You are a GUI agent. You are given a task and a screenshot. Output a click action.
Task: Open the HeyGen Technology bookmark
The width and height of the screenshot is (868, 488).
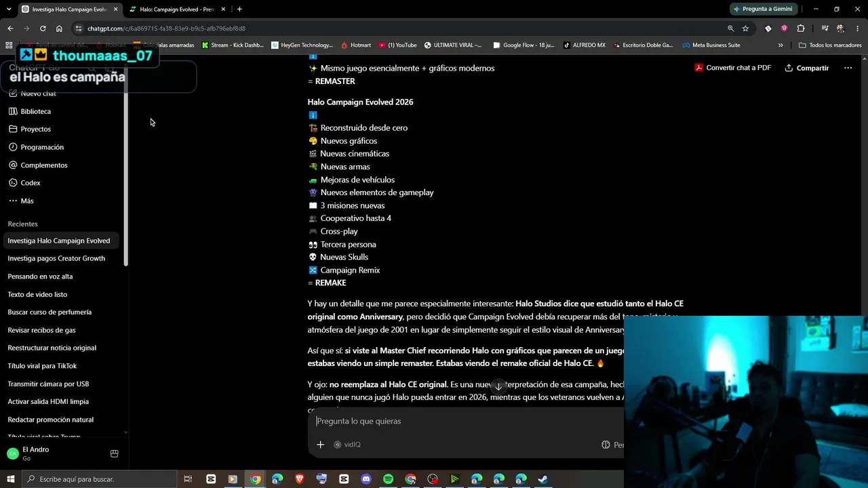(x=302, y=45)
